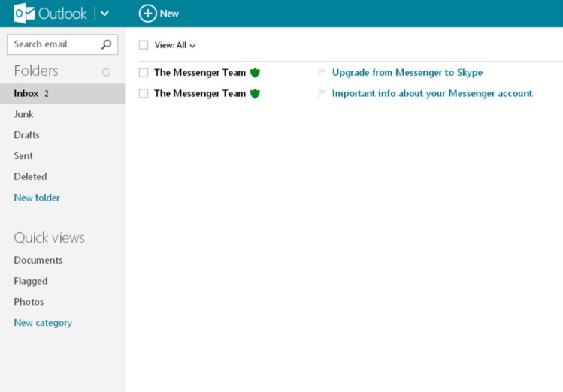Screen dimensions: 563x392
Task: Click the magnifier search icon
Action: click(106, 44)
